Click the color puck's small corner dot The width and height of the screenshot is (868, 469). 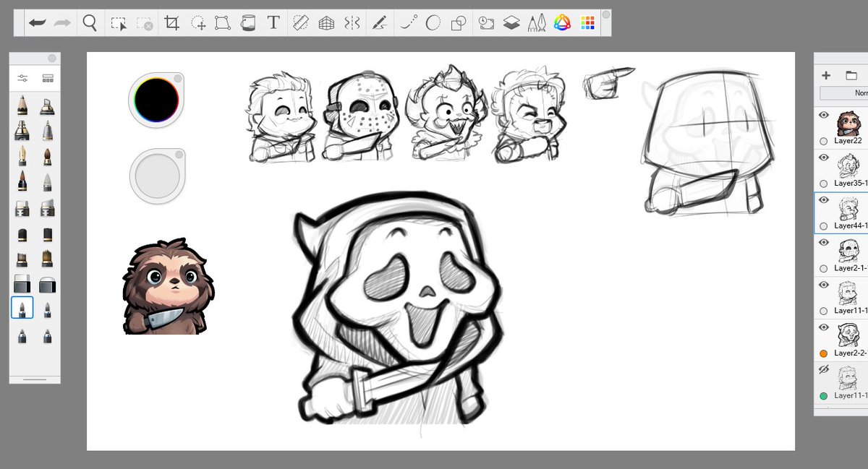pyautogui.click(x=178, y=78)
